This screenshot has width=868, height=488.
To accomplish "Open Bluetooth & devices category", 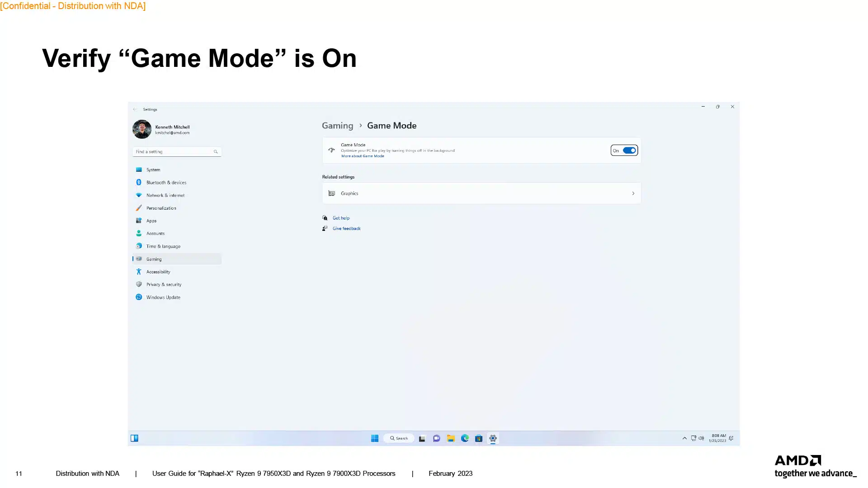I will 177,183.
